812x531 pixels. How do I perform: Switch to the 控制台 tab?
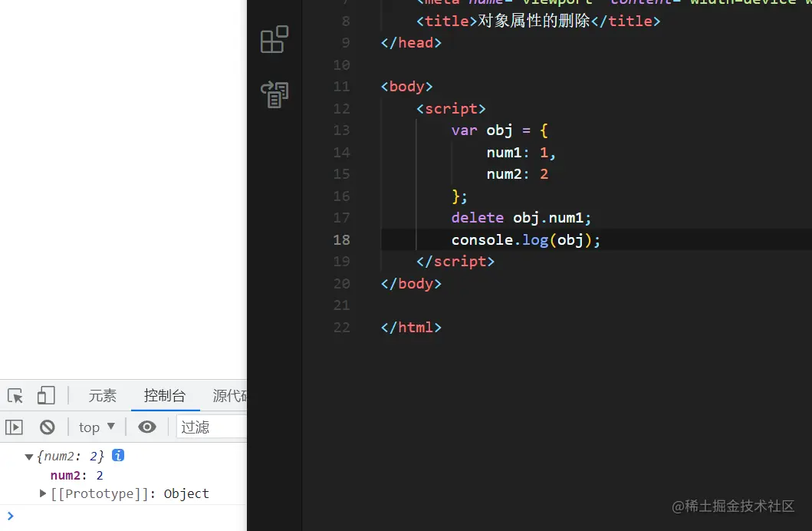pyautogui.click(x=165, y=396)
